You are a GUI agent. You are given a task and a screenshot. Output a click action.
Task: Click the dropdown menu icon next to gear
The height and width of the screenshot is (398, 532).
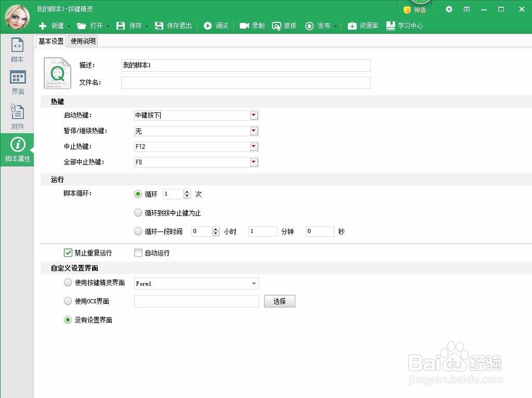pos(467,9)
